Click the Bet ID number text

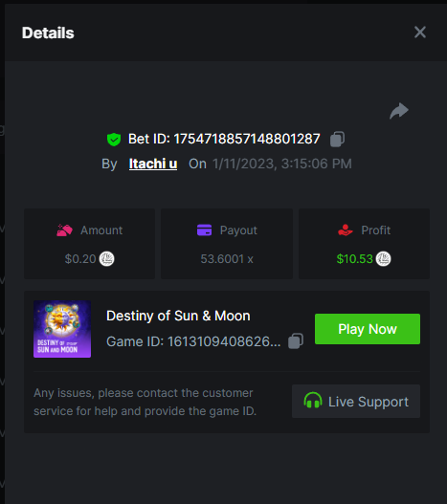[247, 139]
